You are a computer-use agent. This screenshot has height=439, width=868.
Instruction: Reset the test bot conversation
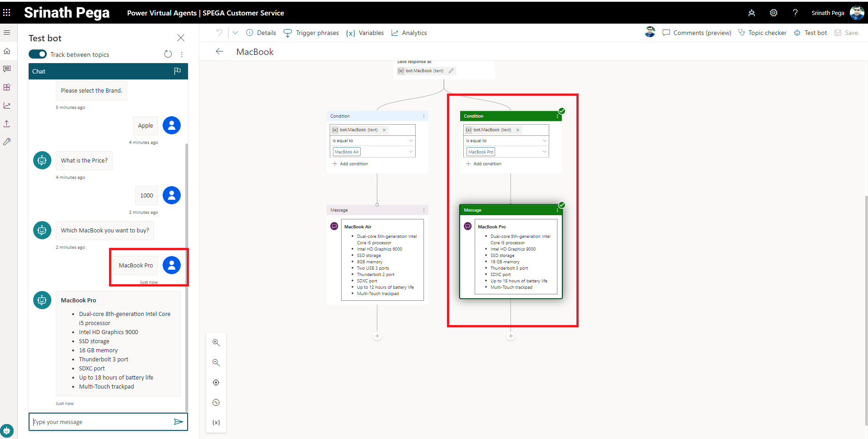[x=168, y=54]
